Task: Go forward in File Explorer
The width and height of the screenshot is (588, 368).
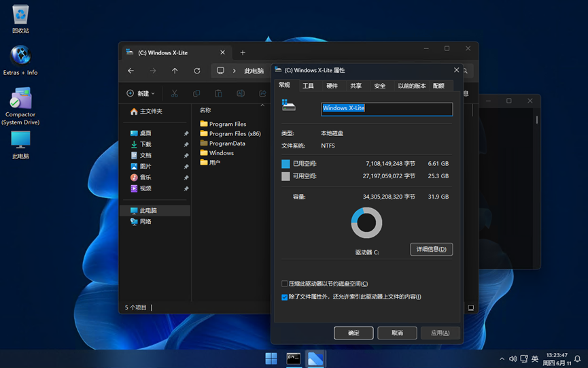Action: 153,71
